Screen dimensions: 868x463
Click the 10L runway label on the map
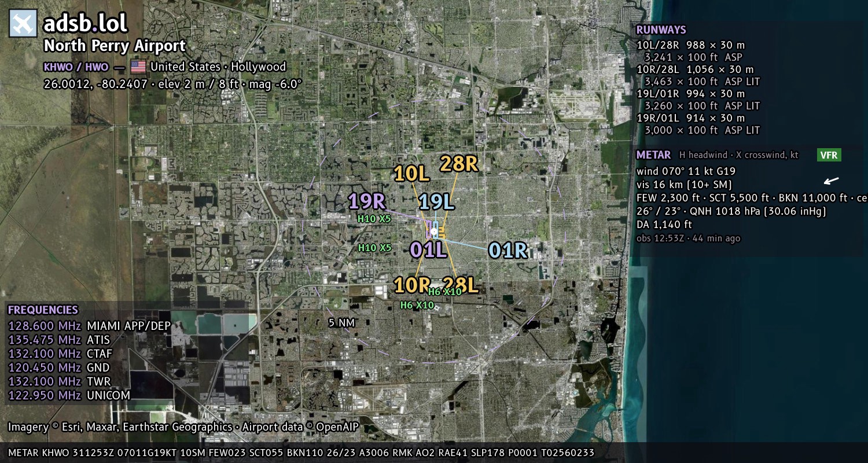pos(411,173)
